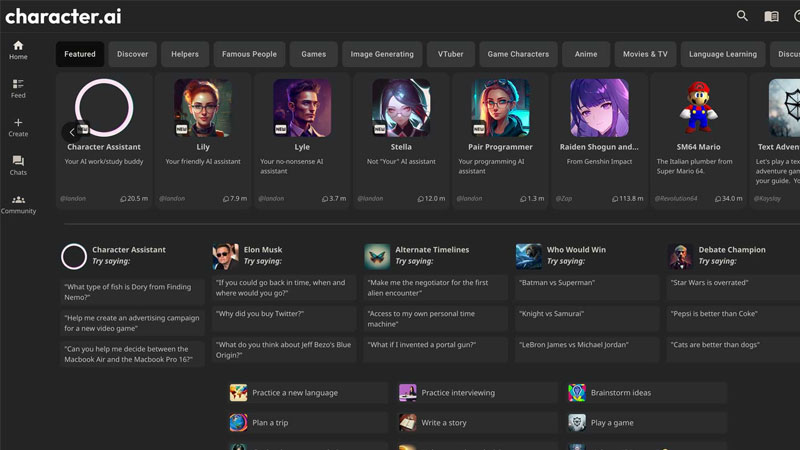Try the Dory from Finding Nemo prompt
800x450 pixels.
coord(132,292)
